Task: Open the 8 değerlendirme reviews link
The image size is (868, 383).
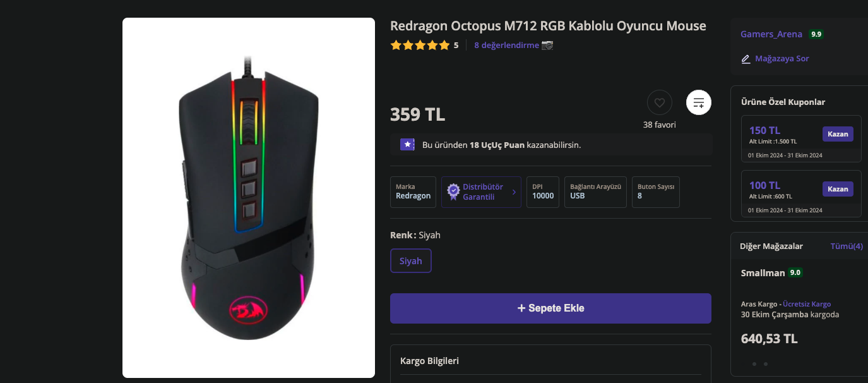Action: (x=506, y=45)
